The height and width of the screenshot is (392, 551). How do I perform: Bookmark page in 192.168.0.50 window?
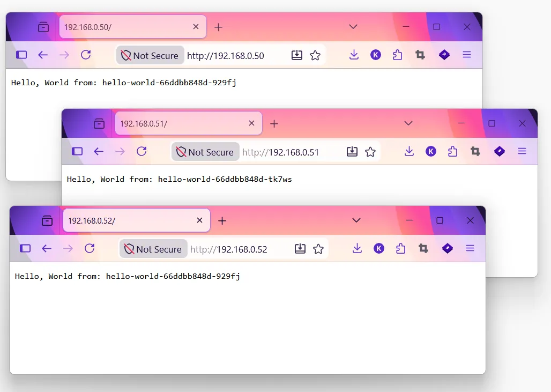tap(315, 55)
